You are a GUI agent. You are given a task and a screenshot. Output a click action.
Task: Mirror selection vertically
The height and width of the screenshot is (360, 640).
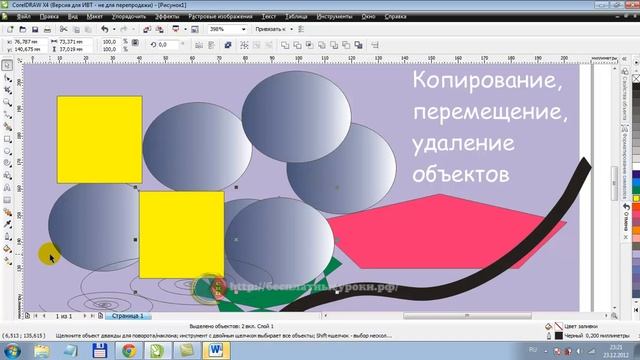(211, 45)
